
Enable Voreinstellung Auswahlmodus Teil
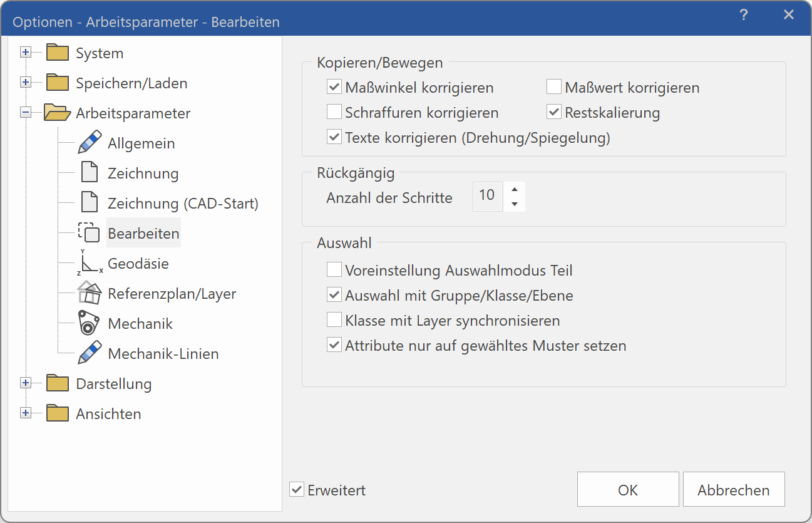pyautogui.click(x=334, y=269)
